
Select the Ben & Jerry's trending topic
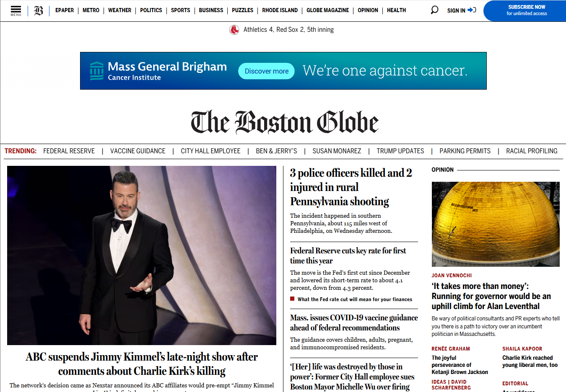click(276, 151)
